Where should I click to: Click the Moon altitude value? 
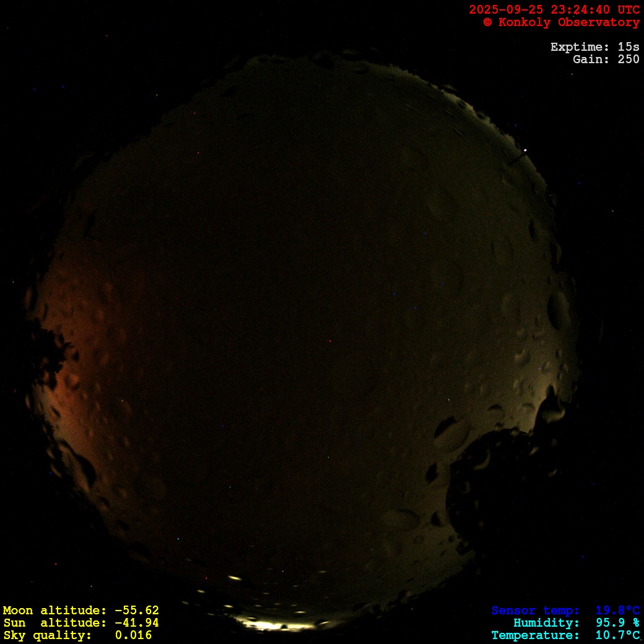(x=137, y=611)
